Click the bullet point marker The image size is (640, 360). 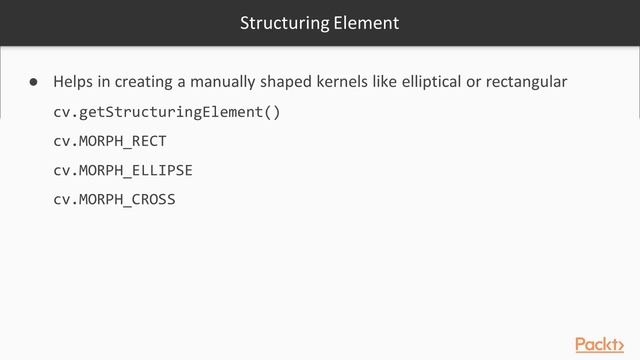[33, 82]
